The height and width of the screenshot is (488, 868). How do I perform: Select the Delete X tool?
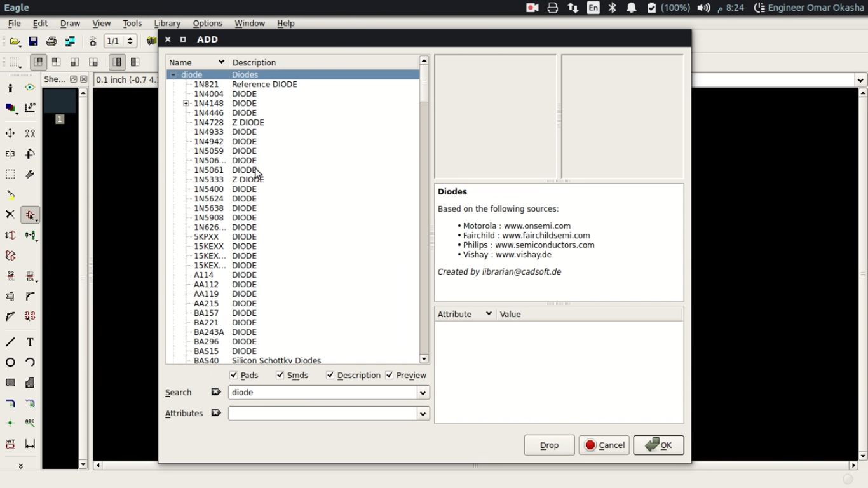coord(10,215)
